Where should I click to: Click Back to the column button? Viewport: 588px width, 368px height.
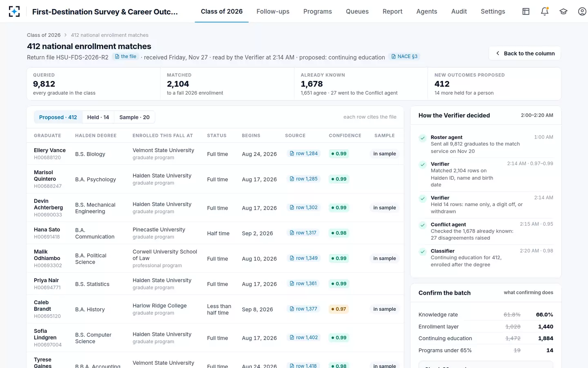coord(525,54)
